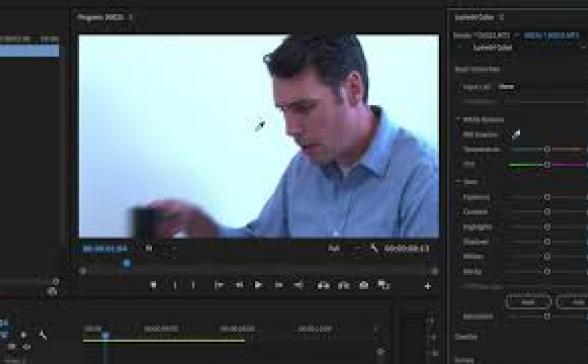Image resolution: width=588 pixels, height=364 pixels.
Task: Toggle Basic Correction section header
Action: (x=477, y=69)
